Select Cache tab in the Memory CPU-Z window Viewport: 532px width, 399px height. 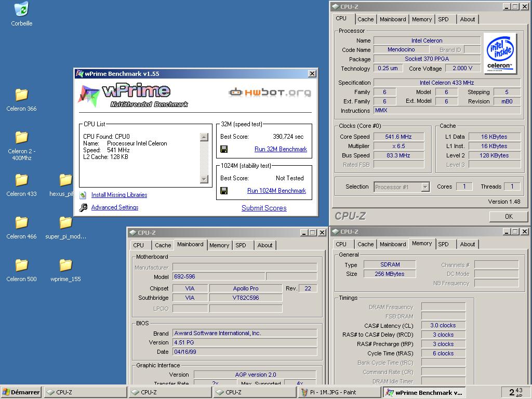[365, 244]
